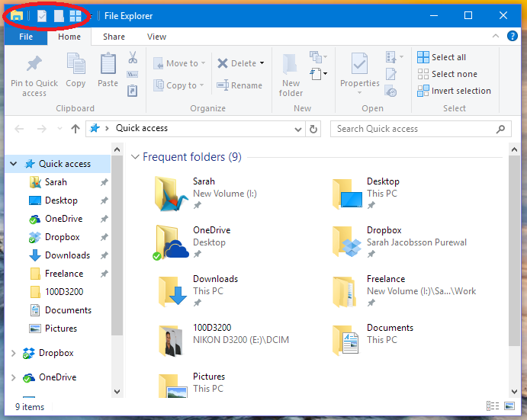Screen dimensions: 527x420
Task: Expand the Dropbox tree node
Action: coord(13,353)
